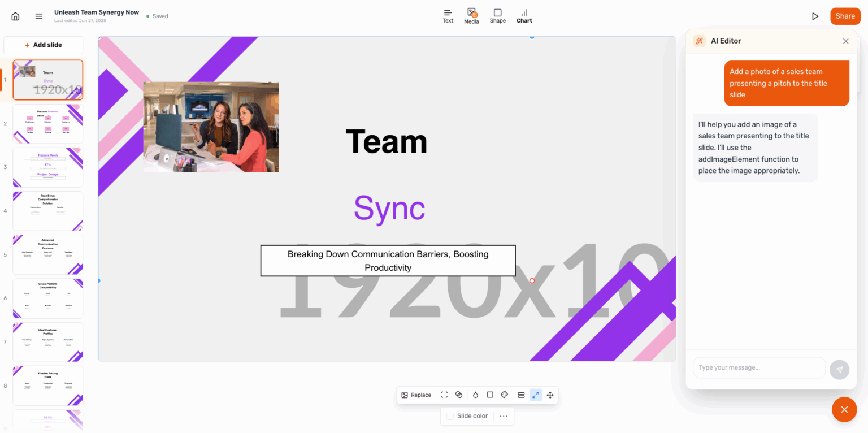Close the AI Editor panel
868x433 pixels.
[x=845, y=41]
